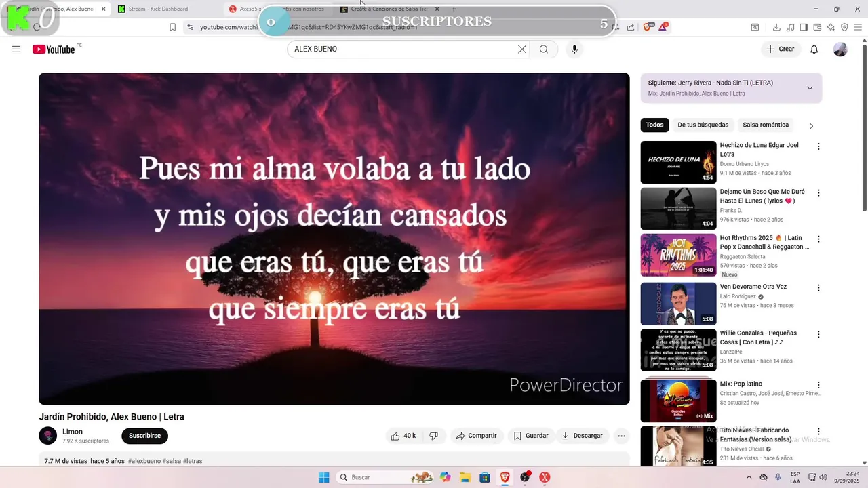Expand the Siguiente mix playlist panel
The height and width of the screenshot is (488, 868).
tap(810, 88)
